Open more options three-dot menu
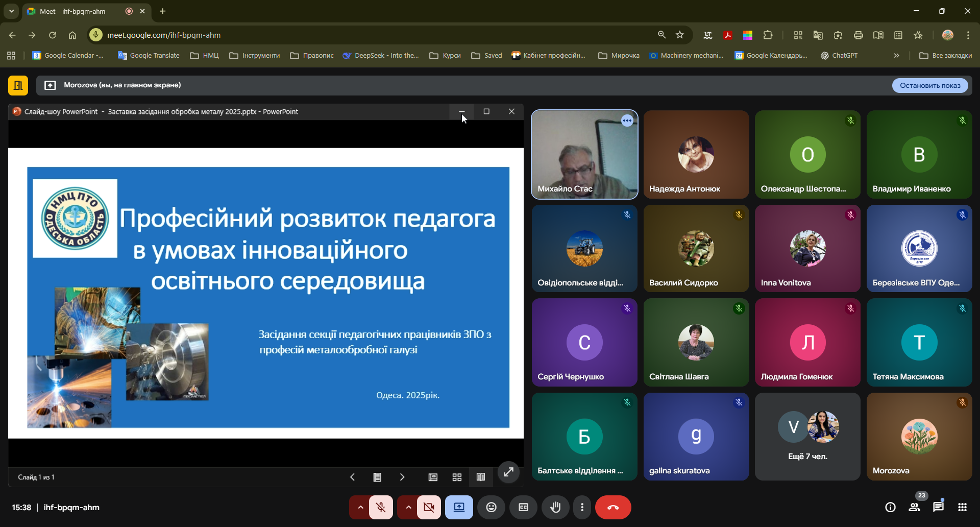 tap(582, 507)
